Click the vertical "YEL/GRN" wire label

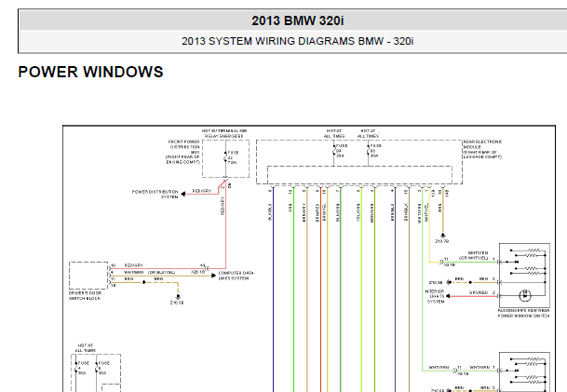click(358, 212)
